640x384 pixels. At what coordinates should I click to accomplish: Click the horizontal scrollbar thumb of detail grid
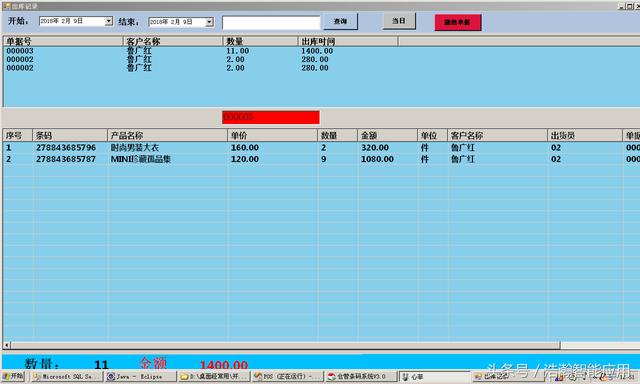click(286, 345)
